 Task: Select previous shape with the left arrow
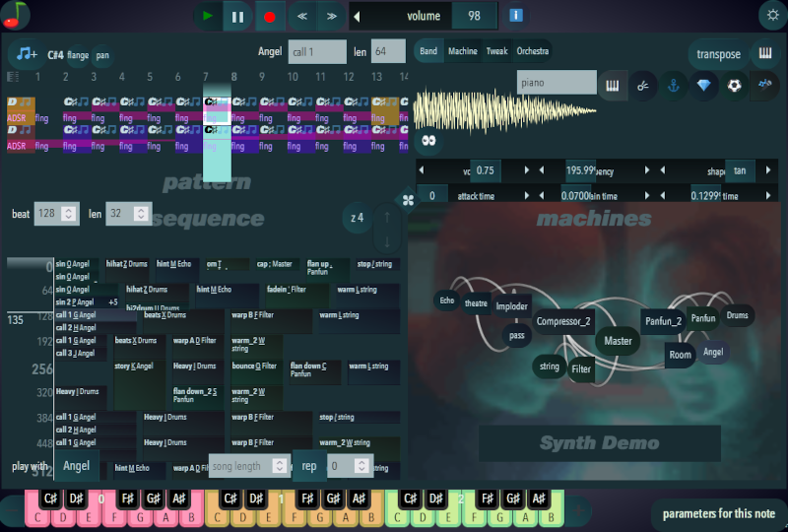[663, 170]
